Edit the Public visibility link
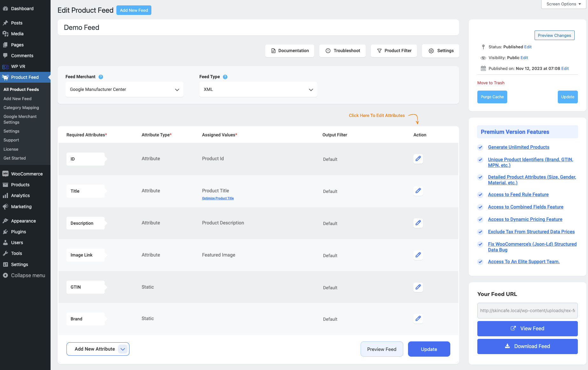This screenshot has height=370, width=588. [524, 58]
